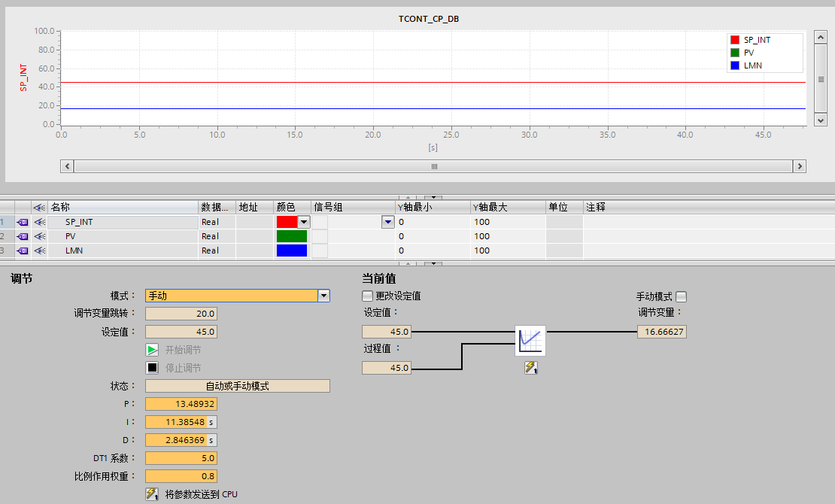Click the LMN row signal arrow icon
This screenshot has height=504, width=835.
coord(40,251)
